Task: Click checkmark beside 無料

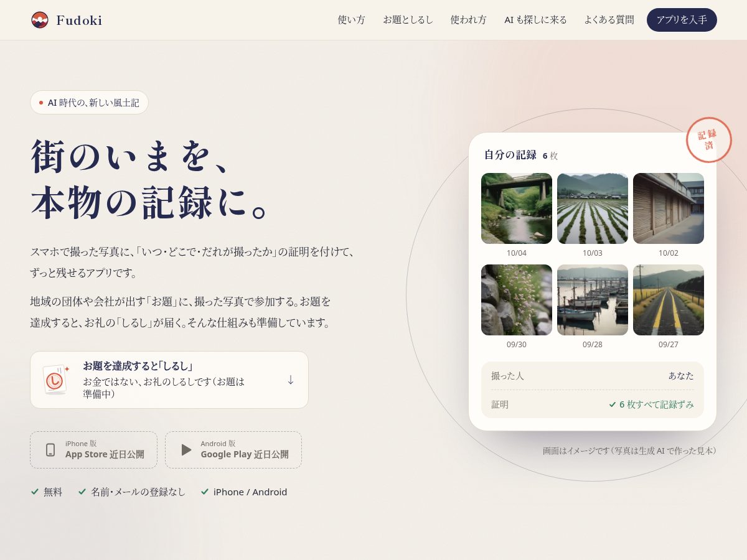Action: (35, 492)
